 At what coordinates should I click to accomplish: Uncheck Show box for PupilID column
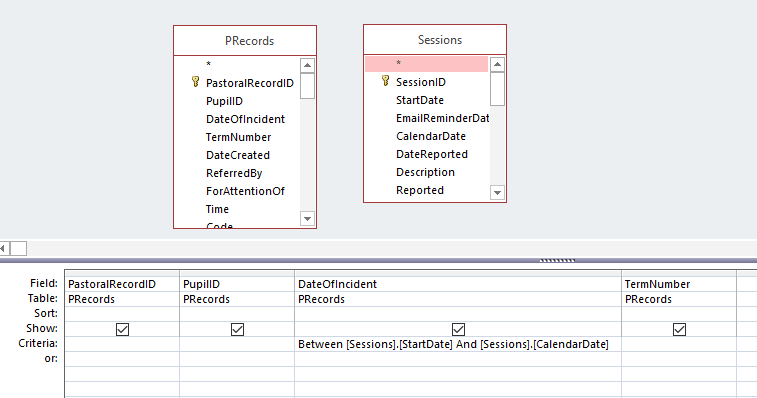pos(238,329)
